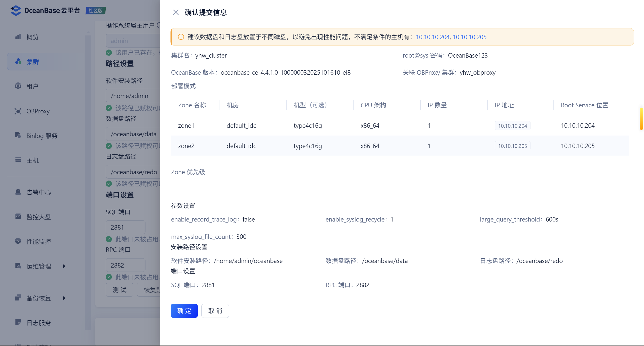Click the OceanBase logo icon
The height and width of the screenshot is (346, 644).
pyautogui.click(x=16, y=11)
